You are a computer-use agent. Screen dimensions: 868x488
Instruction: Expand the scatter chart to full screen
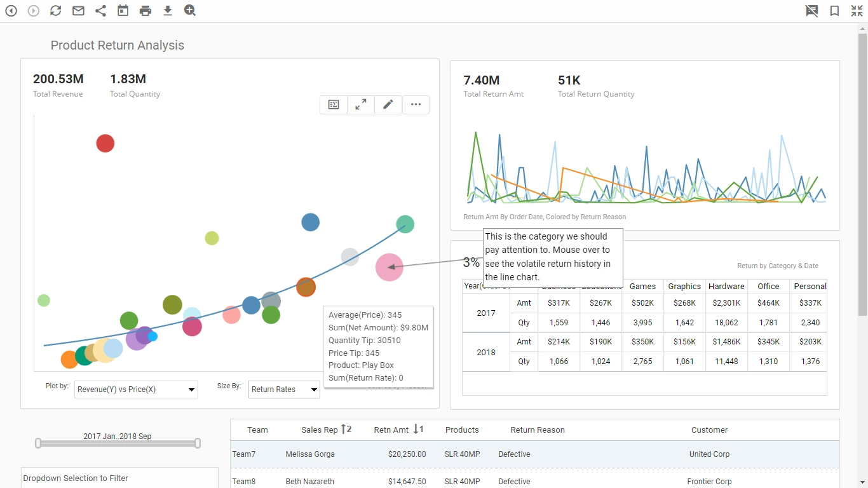click(361, 104)
